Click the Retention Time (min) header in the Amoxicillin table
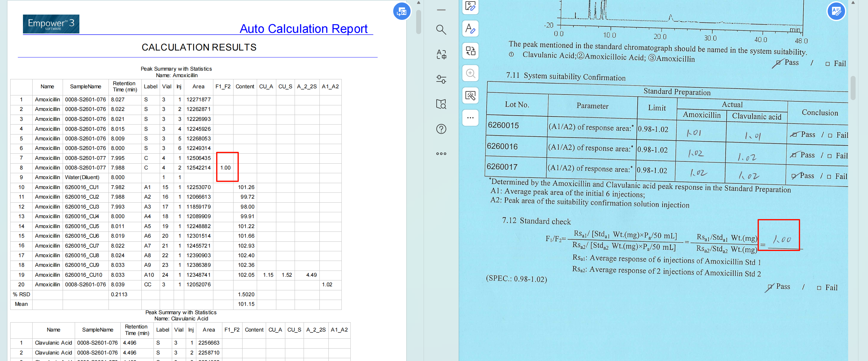 [125, 86]
